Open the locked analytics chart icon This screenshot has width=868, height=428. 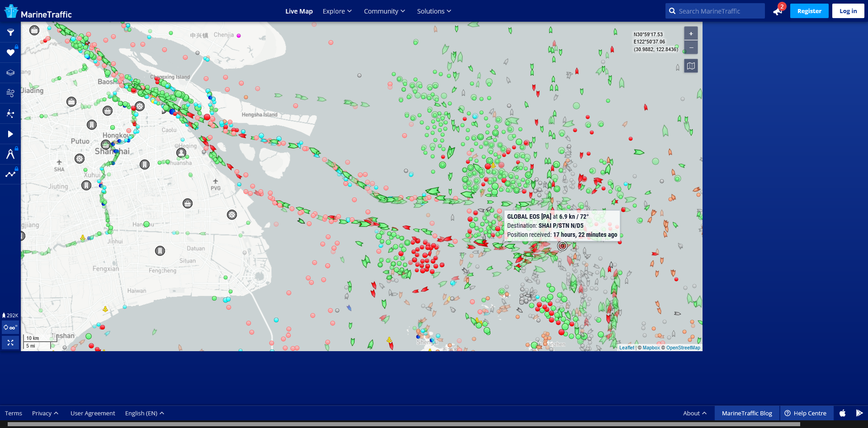[x=10, y=174]
